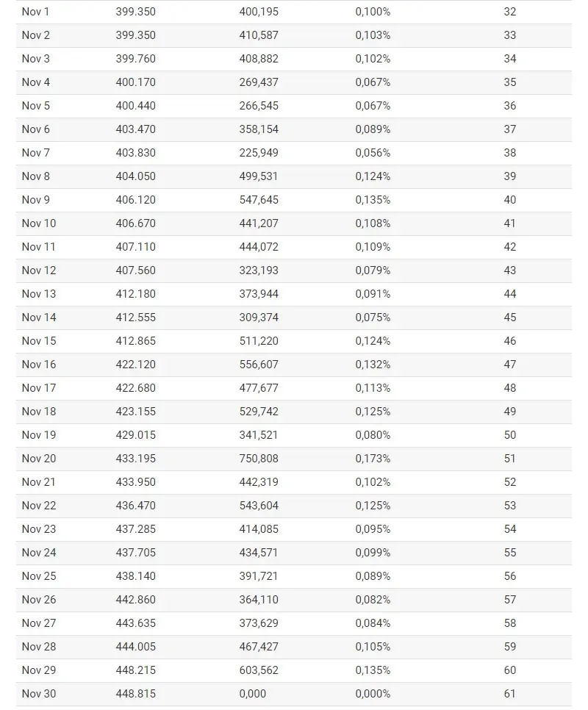The image size is (588, 710).
Task: Select the 750,808 value for Nov 20
Action: [259, 459]
